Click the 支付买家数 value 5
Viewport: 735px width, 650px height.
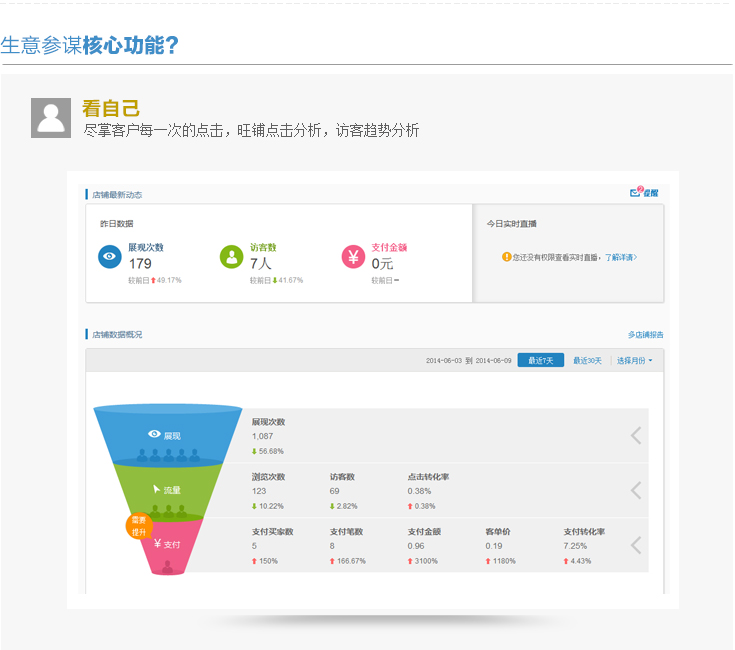[254, 546]
